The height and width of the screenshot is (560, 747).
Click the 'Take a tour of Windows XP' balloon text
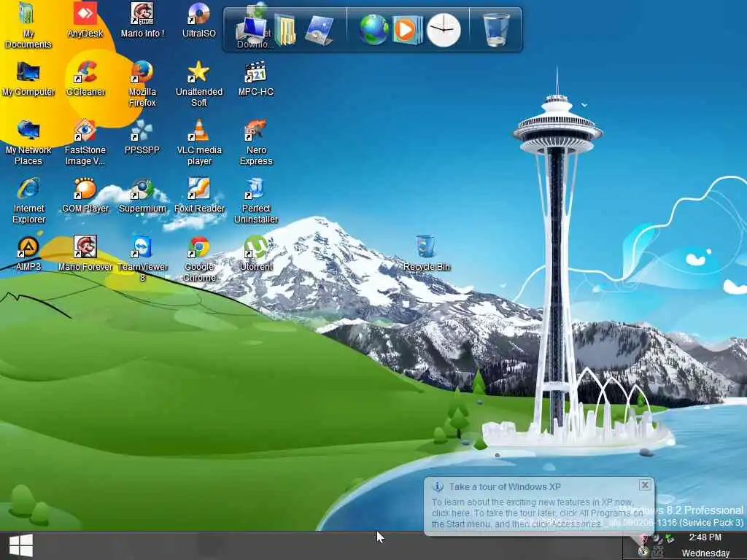click(505, 486)
